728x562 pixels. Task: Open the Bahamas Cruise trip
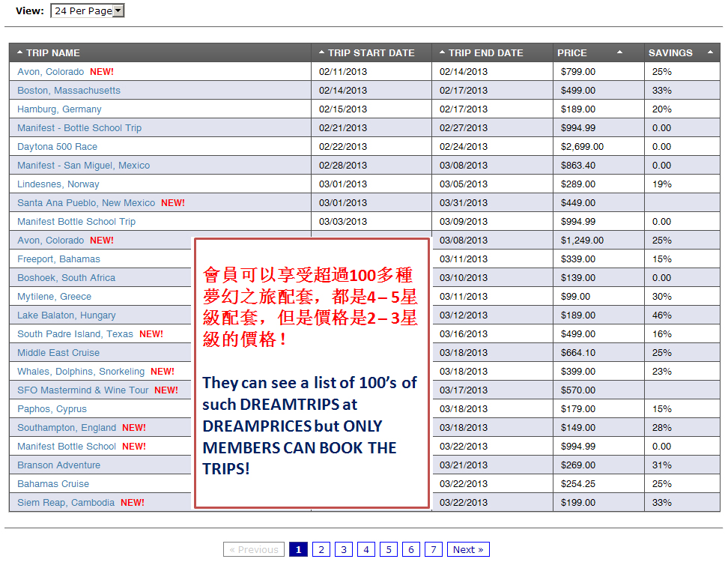click(52, 483)
